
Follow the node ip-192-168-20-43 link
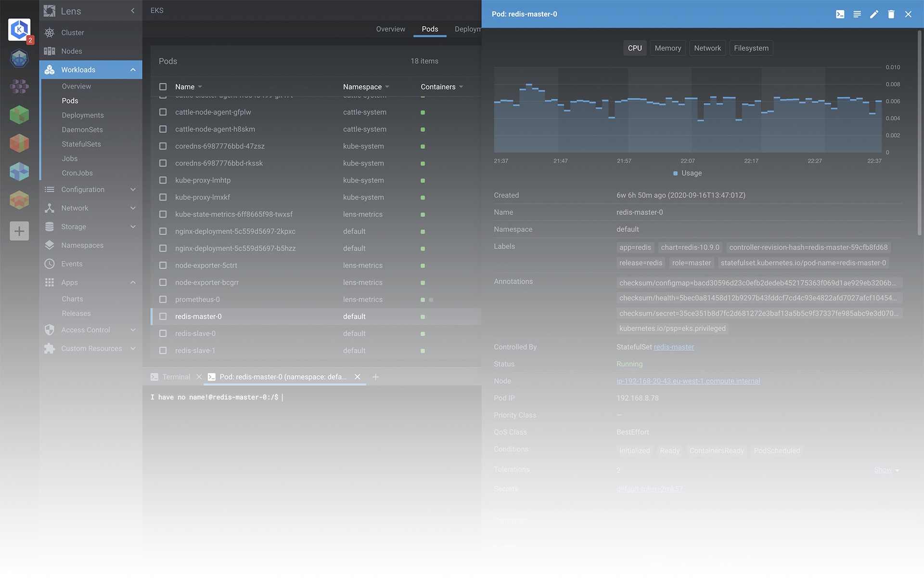tap(688, 381)
